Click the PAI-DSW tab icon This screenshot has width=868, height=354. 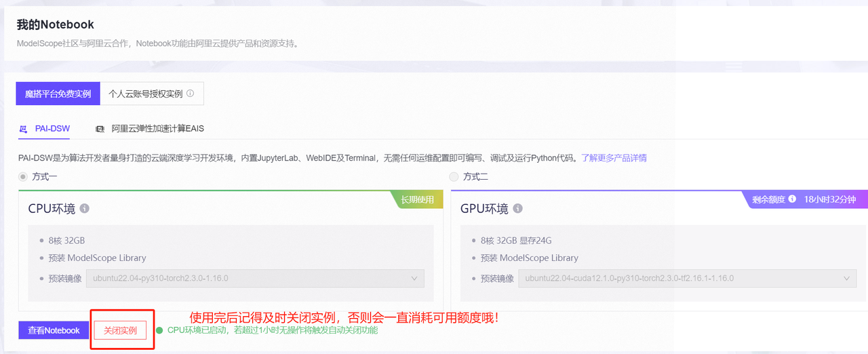23,128
